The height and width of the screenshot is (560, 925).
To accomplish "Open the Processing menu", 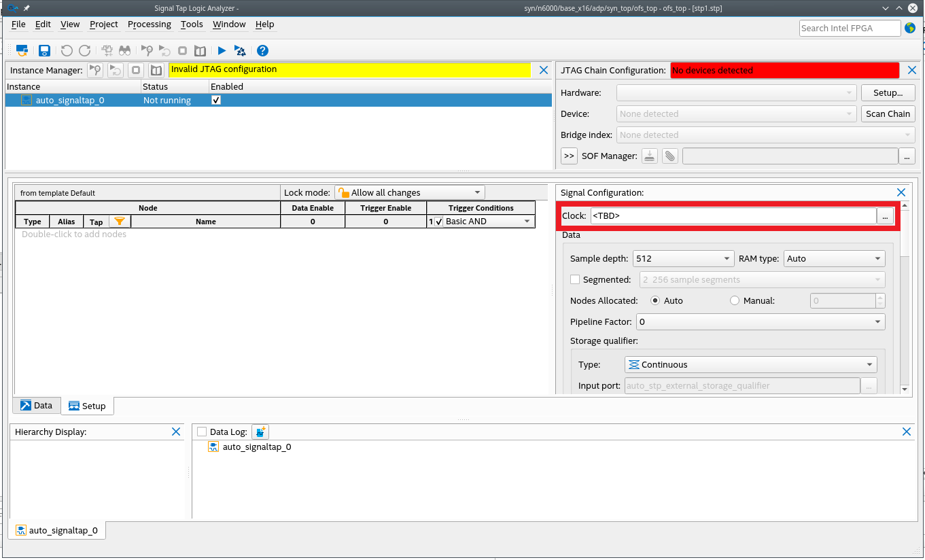I will pos(149,24).
